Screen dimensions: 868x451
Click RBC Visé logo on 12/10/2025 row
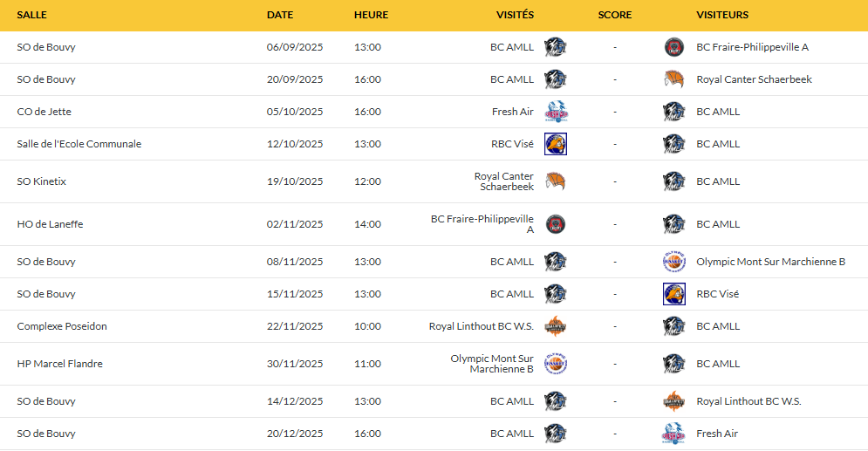pos(556,144)
